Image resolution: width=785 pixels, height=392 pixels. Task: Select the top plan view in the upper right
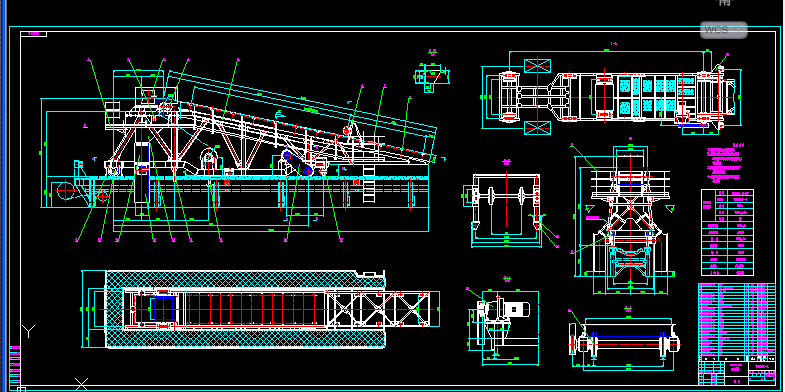(611, 93)
